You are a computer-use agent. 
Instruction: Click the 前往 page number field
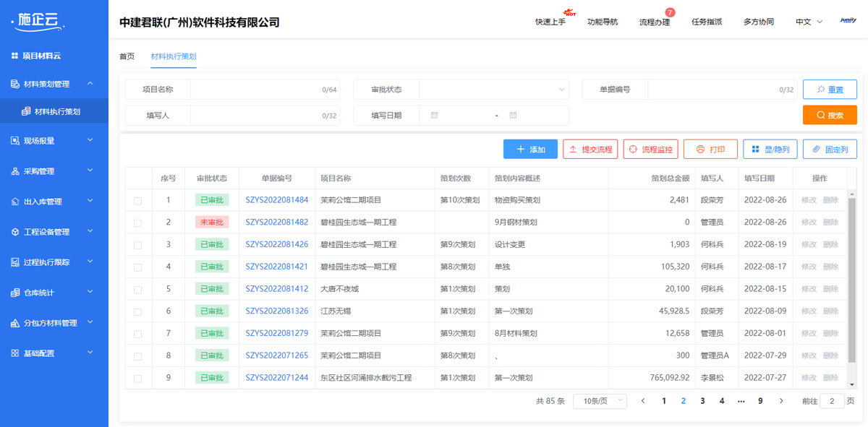(x=832, y=401)
